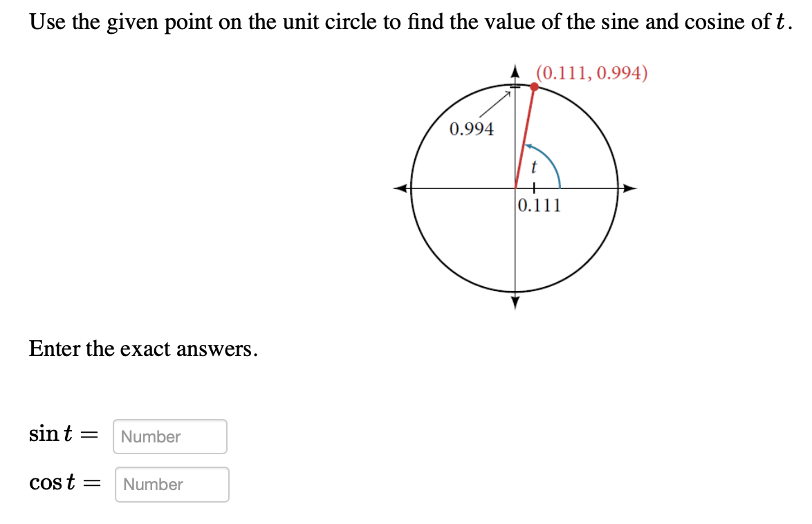Select the angle label t
Viewport: 812px width, 524px height.
534,167
